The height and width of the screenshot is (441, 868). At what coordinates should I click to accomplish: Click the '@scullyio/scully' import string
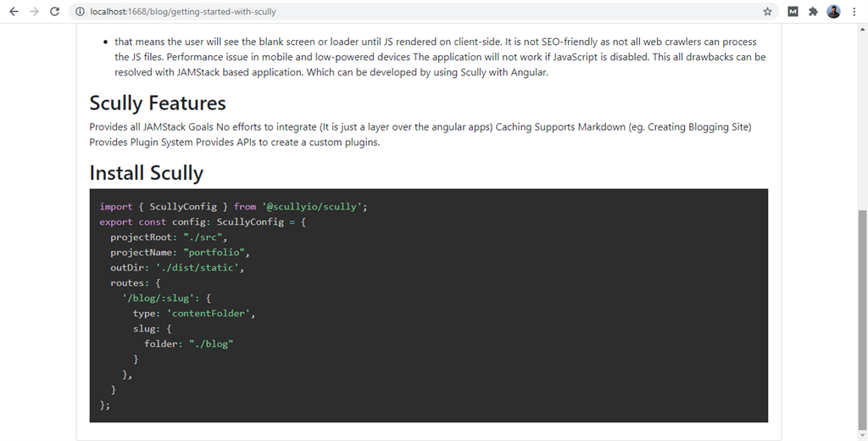[x=314, y=206]
